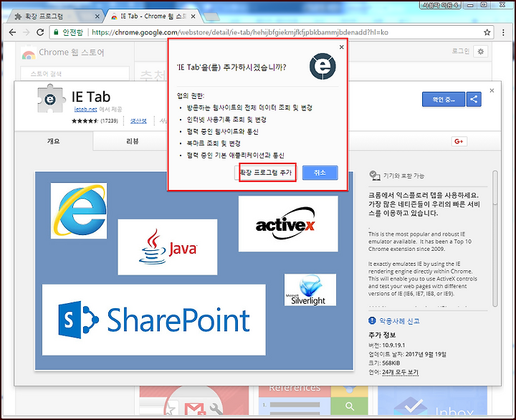Viewport: 516px width, 420px height.
Task: Click the Google+ share button
Action: click(x=459, y=141)
